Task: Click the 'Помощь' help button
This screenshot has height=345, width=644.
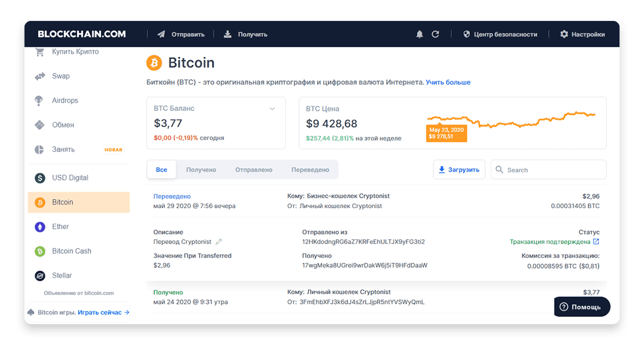Action: tap(582, 307)
